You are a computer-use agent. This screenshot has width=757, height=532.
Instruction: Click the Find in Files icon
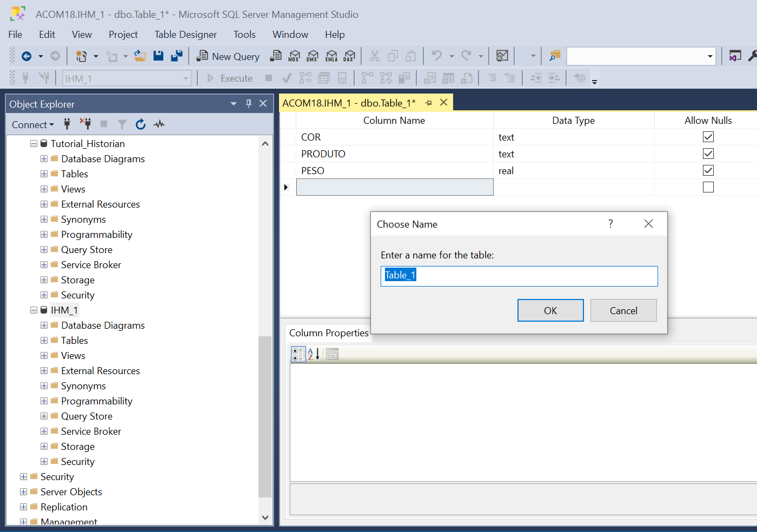coord(555,56)
